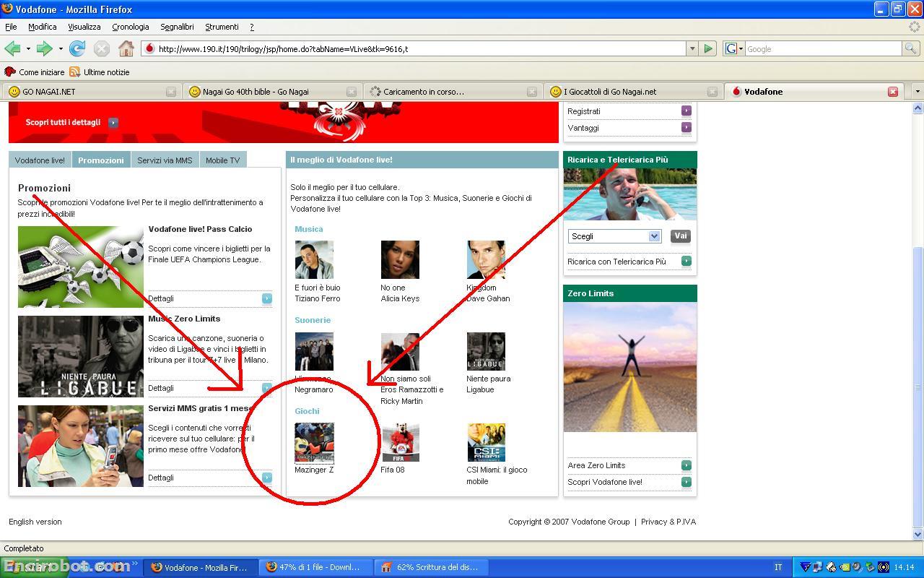Open the Pass Calcio promotion image
The height and width of the screenshot is (578, 924).
[81, 267]
